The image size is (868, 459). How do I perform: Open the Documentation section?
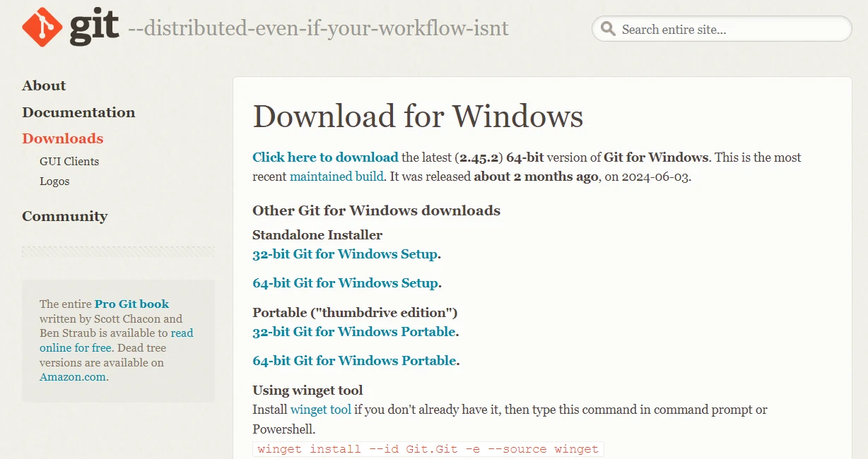78,112
